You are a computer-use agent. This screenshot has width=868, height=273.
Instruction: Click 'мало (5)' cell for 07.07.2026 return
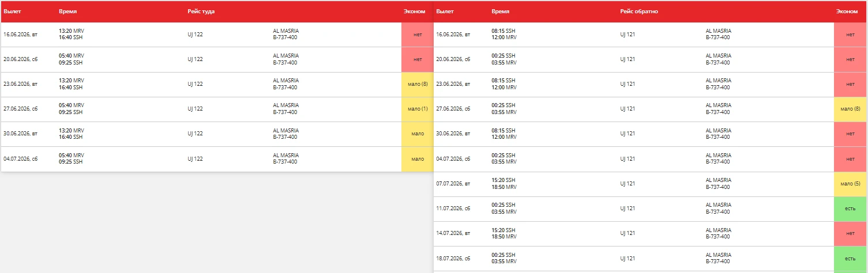[850, 184]
